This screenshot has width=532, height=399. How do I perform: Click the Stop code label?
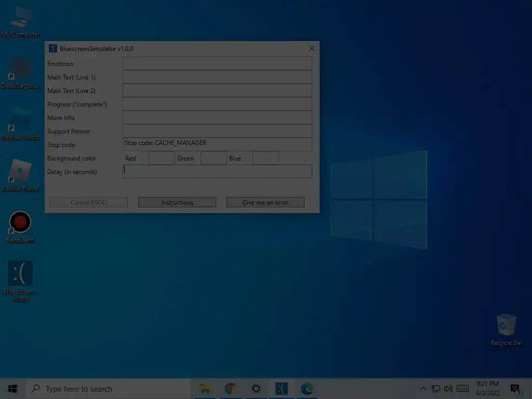point(61,145)
